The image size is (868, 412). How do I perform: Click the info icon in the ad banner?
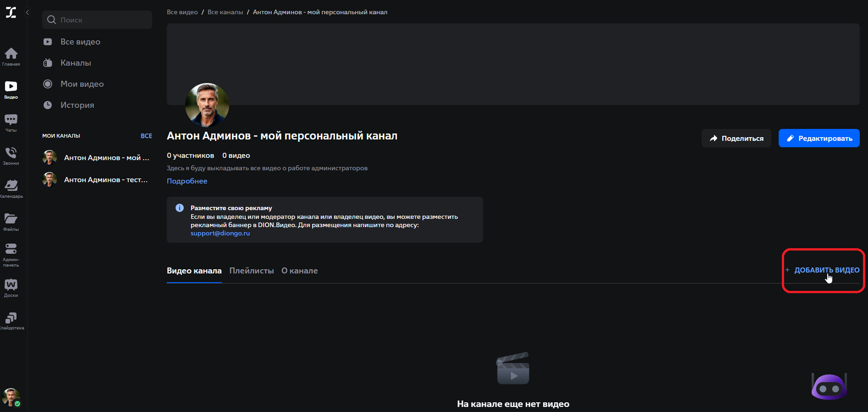pos(180,208)
